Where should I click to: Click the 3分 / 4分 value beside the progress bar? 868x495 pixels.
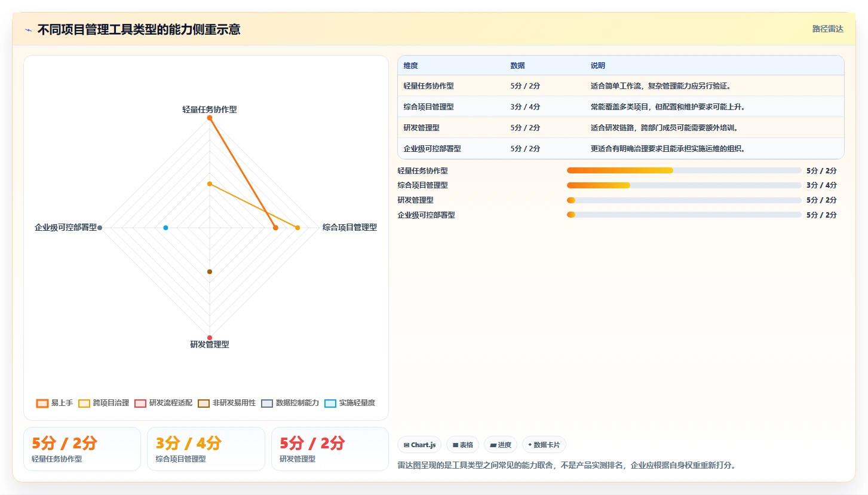pos(821,185)
